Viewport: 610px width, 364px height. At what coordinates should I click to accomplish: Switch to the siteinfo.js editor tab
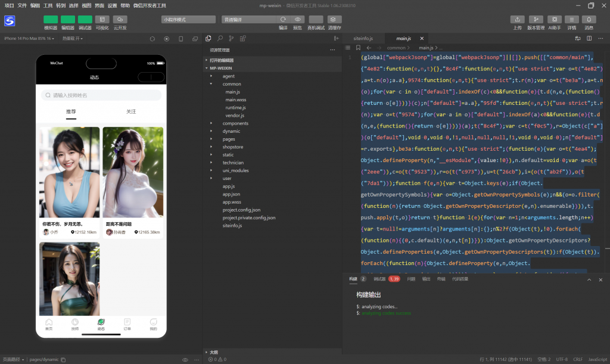[363, 39]
